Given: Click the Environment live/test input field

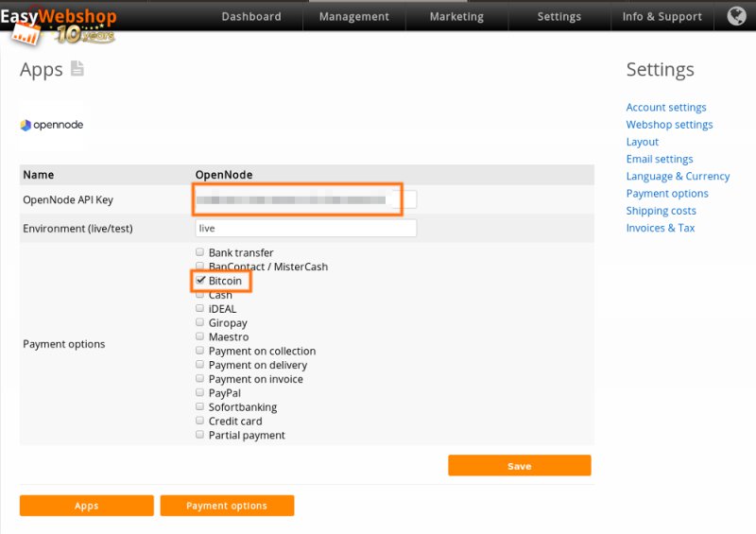Looking at the screenshot, I should (x=304, y=229).
